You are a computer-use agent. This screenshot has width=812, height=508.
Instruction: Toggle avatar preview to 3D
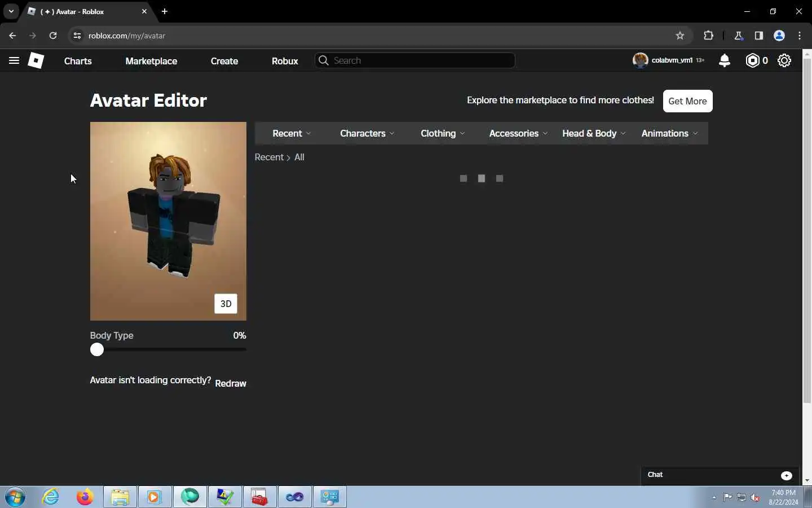[226, 304]
